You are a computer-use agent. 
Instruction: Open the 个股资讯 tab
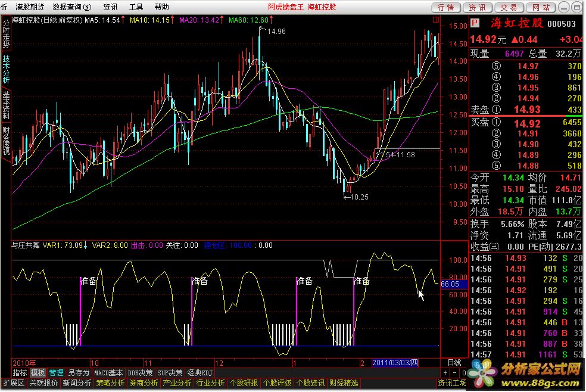pos(310,382)
